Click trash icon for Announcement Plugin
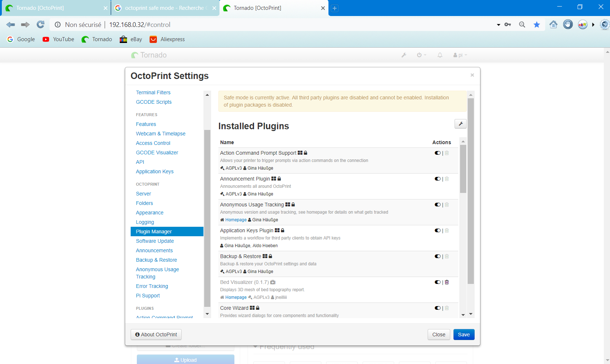 click(x=447, y=179)
